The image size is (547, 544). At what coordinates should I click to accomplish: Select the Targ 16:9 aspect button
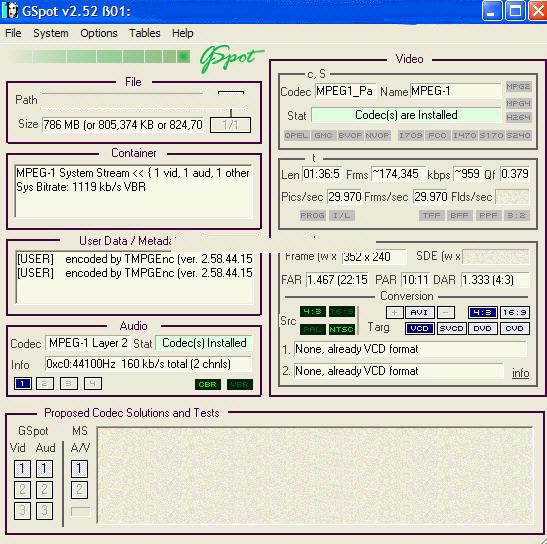tap(515, 312)
